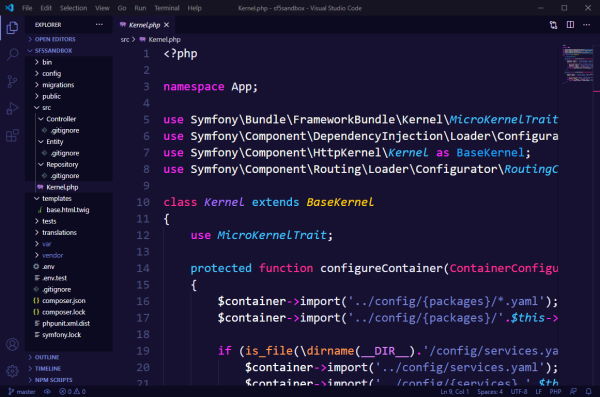This screenshot has height=397, width=600.
Task: Click the Open Changes icon in editor toolbar
Action: click(x=553, y=25)
